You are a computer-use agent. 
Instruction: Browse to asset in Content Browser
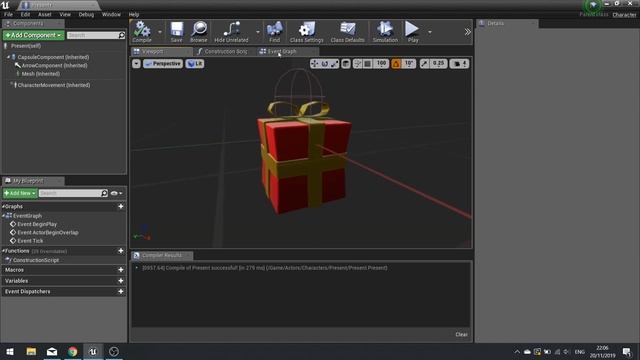pos(199,31)
